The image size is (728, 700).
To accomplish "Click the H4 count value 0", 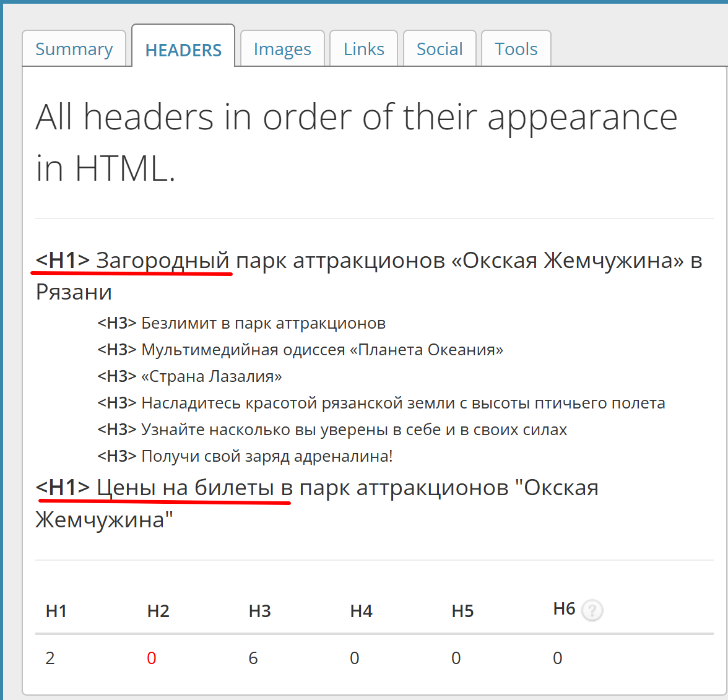I will [x=355, y=659].
